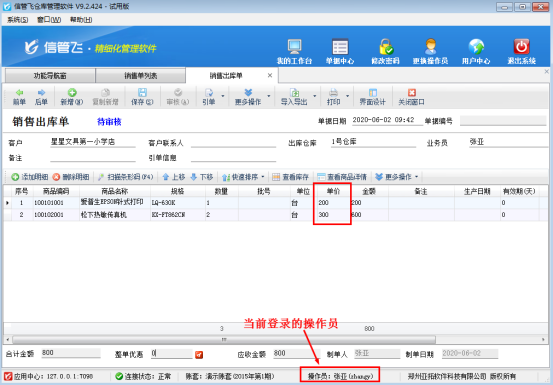Close the 销售出库单 tab

click(x=270, y=75)
